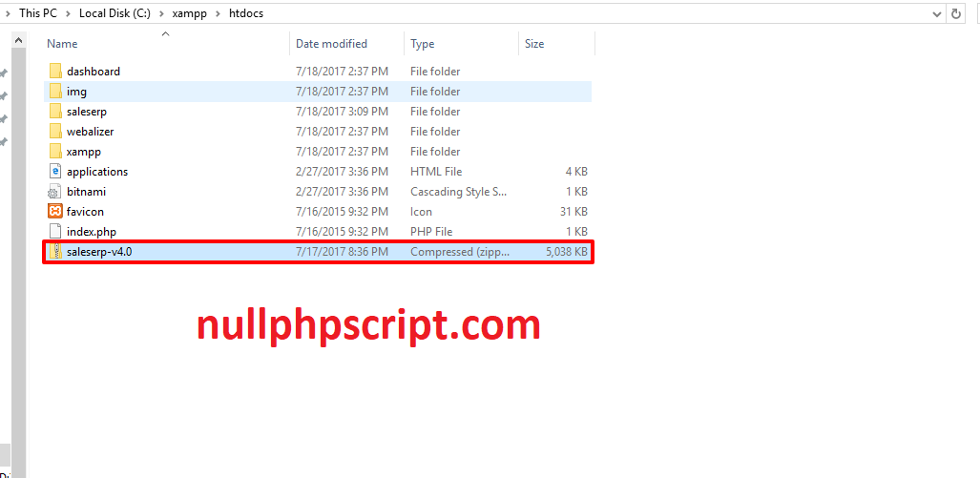Click the applications HTML file icon
The width and height of the screenshot is (980, 478).
click(54, 172)
